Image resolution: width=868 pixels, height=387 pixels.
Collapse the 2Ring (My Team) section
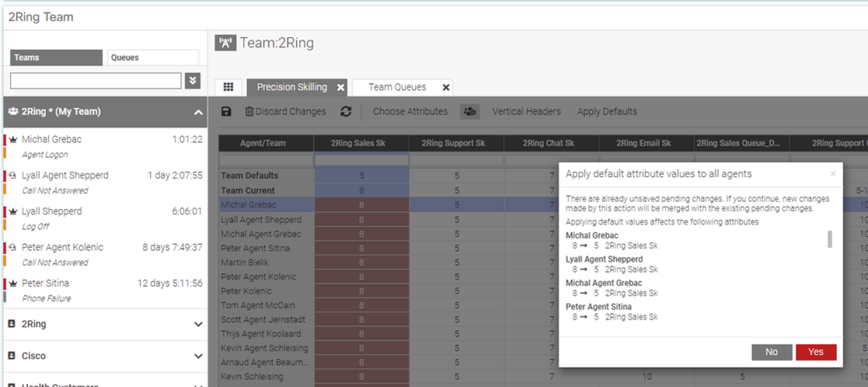(198, 113)
